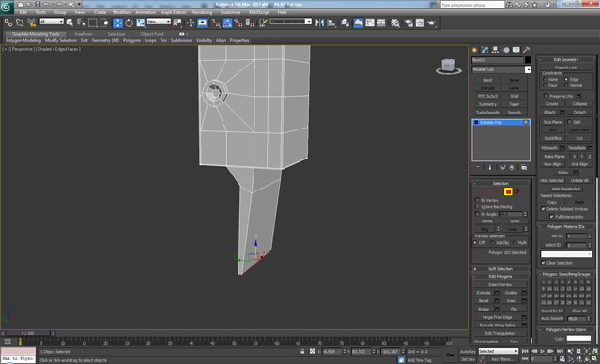Open the reference coordinate View dropdown
This screenshot has width=600, height=364.
[x=159, y=22]
